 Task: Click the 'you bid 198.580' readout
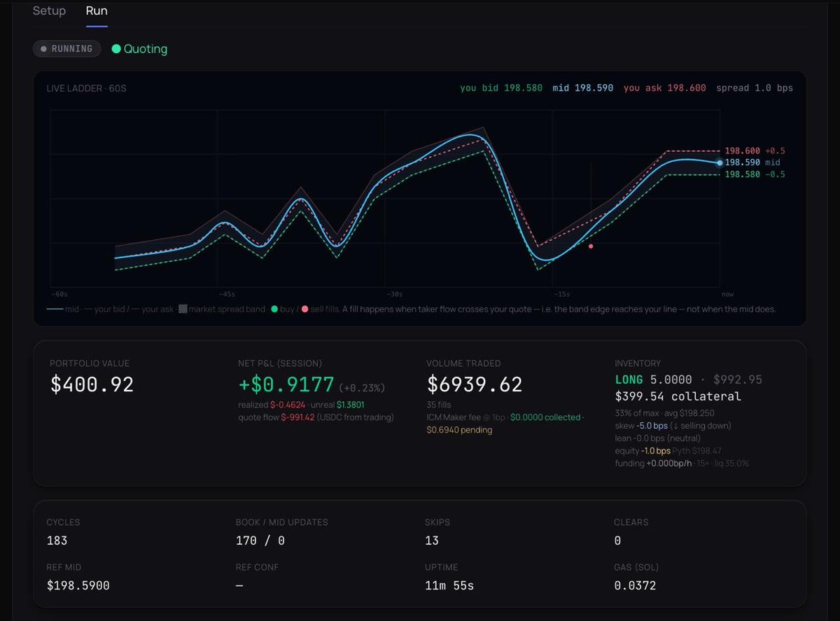coord(501,88)
